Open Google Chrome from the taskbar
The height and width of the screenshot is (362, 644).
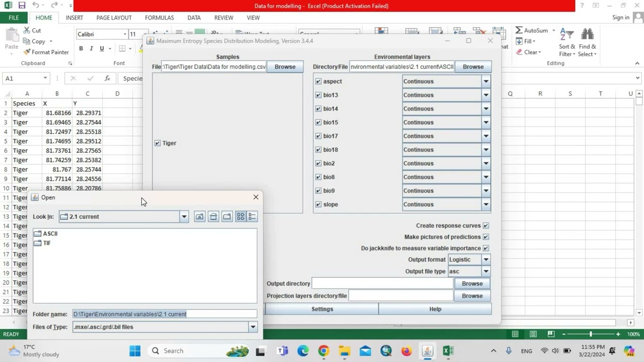(324, 351)
